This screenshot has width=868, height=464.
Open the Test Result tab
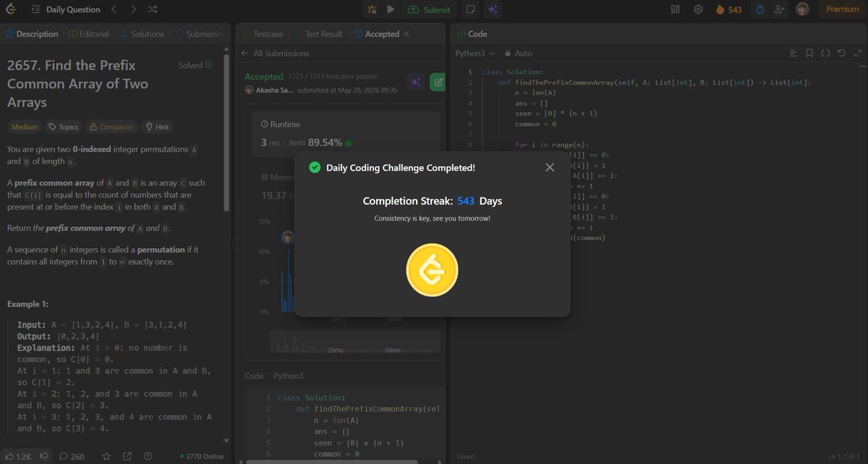318,34
